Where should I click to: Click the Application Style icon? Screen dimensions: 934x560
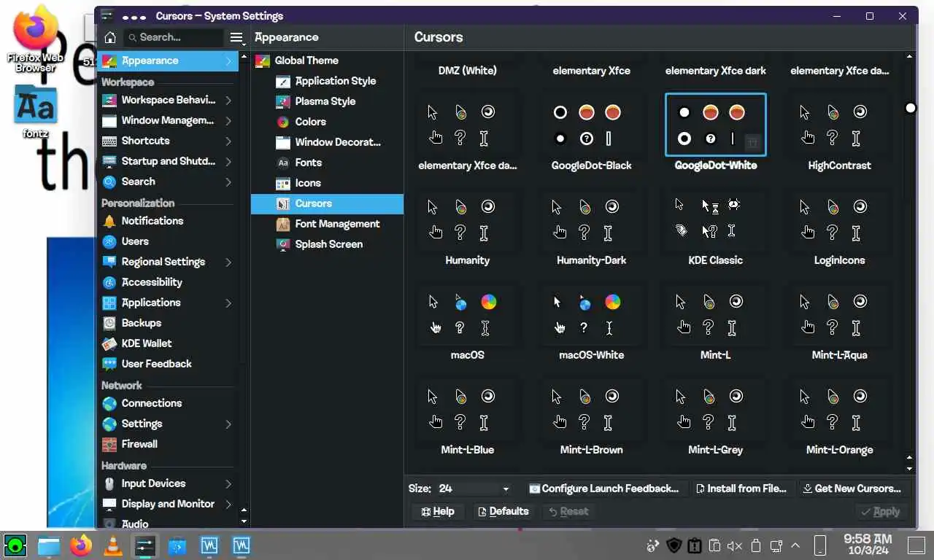coord(283,81)
